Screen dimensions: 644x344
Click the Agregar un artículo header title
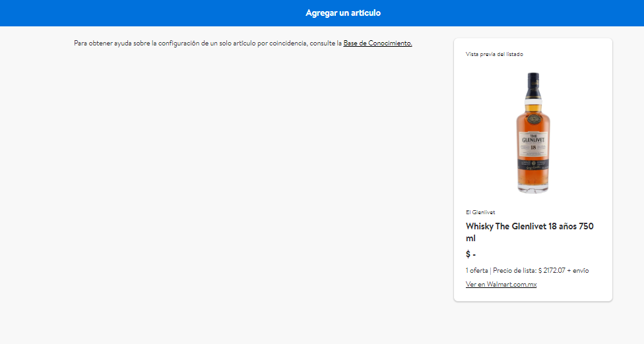coord(343,13)
